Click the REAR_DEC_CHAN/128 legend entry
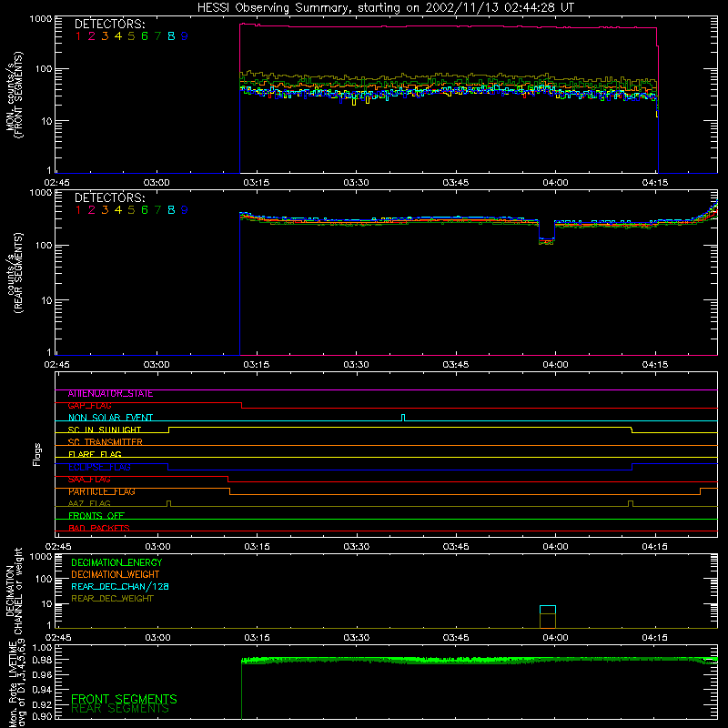 [x=120, y=586]
